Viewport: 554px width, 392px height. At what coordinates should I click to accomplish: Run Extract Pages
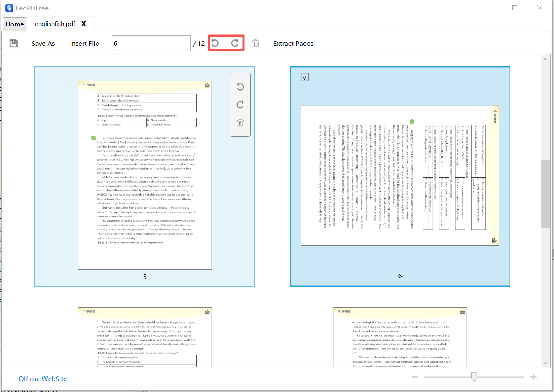tap(293, 43)
